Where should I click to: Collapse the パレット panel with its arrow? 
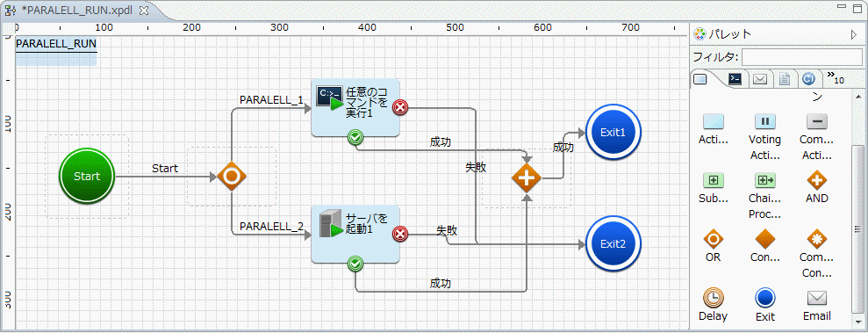click(854, 34)
